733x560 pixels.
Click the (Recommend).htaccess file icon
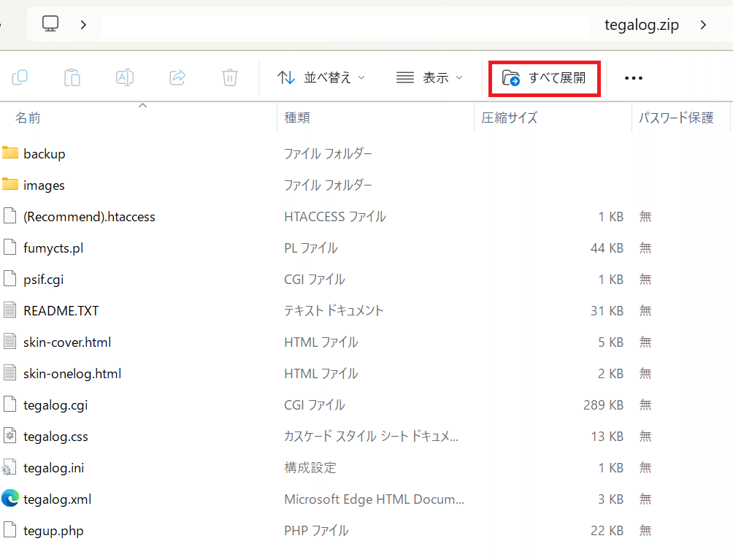tap(9, 216)
